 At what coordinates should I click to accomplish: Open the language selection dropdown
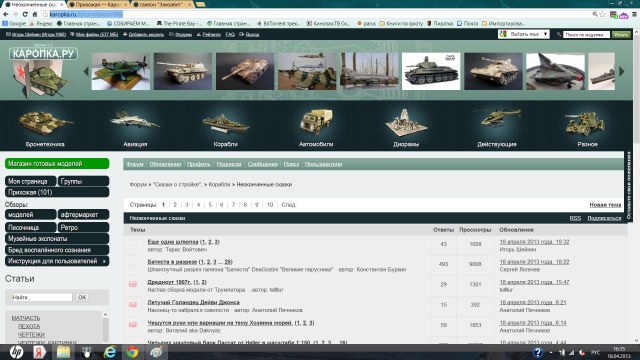[524, 34]
